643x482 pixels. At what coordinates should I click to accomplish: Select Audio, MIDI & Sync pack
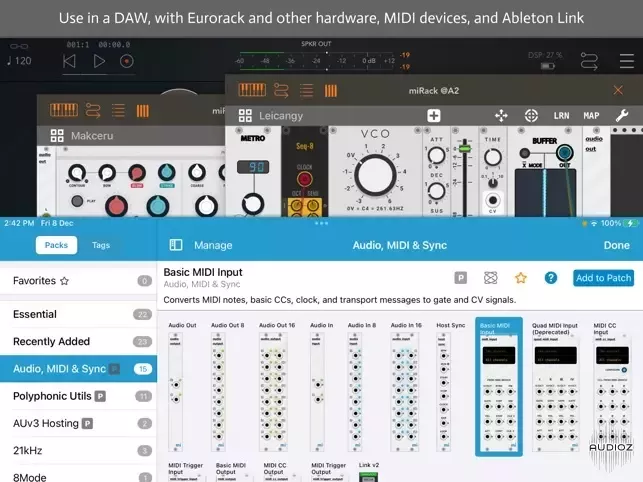click(78, 369)
